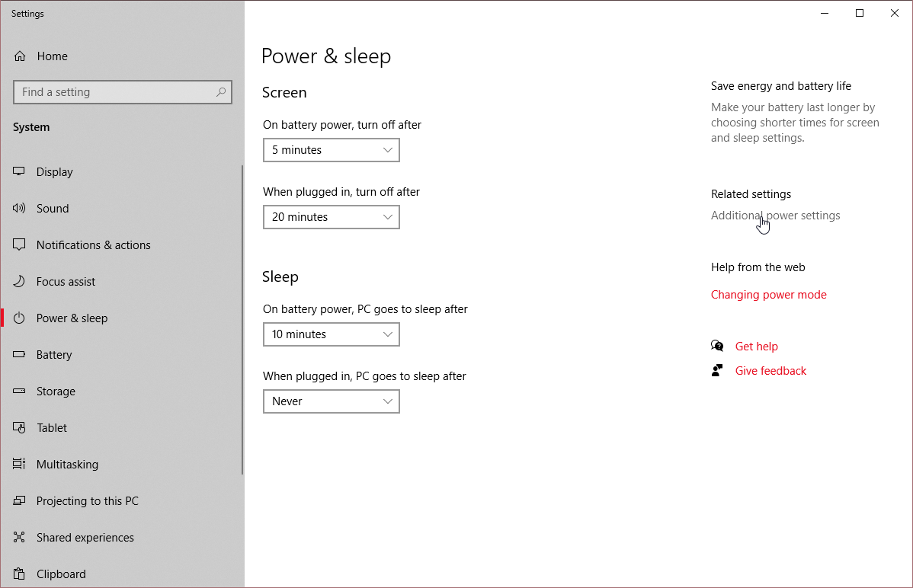This screenshot has height=588, width=913.
Task: Click inside the Find a setting search box
Action: (122, 91)
